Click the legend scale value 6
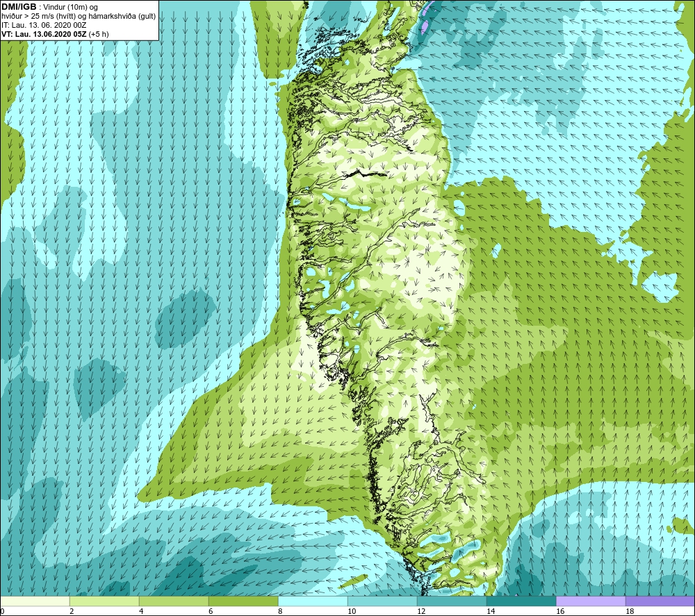Screen dimensions: 695x616 coord(211,611)
